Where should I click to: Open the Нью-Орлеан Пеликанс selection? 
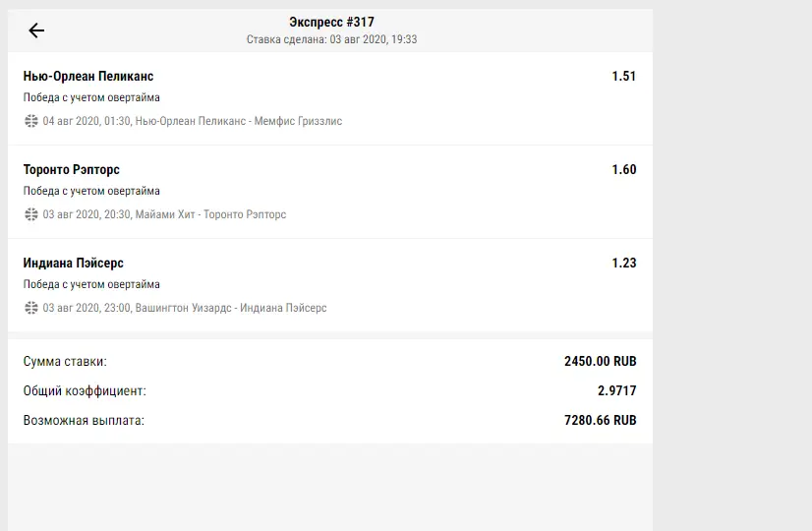coord(88,76)
